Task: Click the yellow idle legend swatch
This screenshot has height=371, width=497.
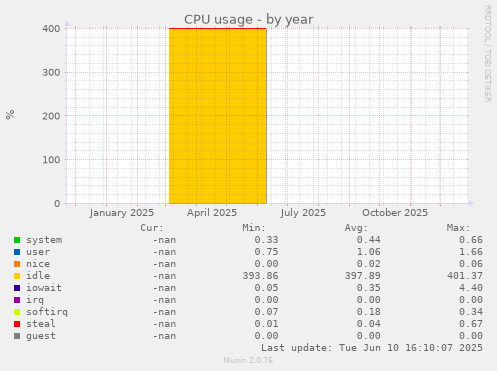Action: tap(17, 276)
